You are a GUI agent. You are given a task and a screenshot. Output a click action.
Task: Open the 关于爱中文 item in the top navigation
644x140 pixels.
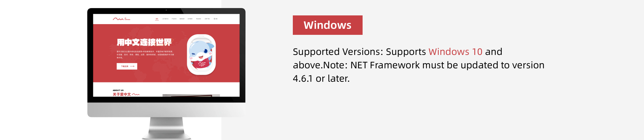click(165, 19)
